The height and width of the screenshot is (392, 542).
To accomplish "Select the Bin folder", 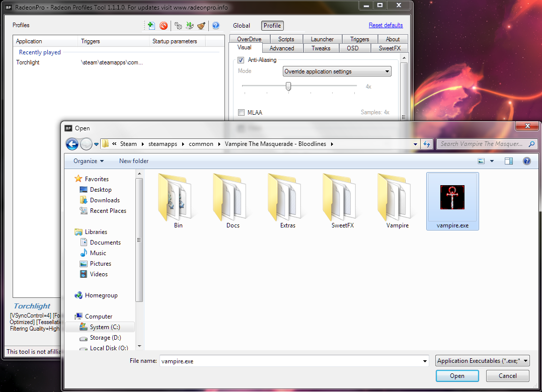I will tap(178, 201).
